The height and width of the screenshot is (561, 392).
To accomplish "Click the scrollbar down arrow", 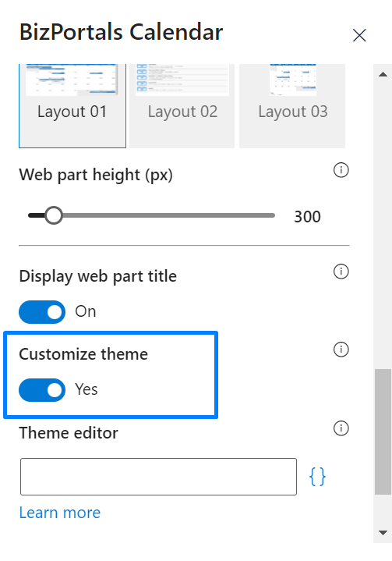I will [x=383, y=533].
